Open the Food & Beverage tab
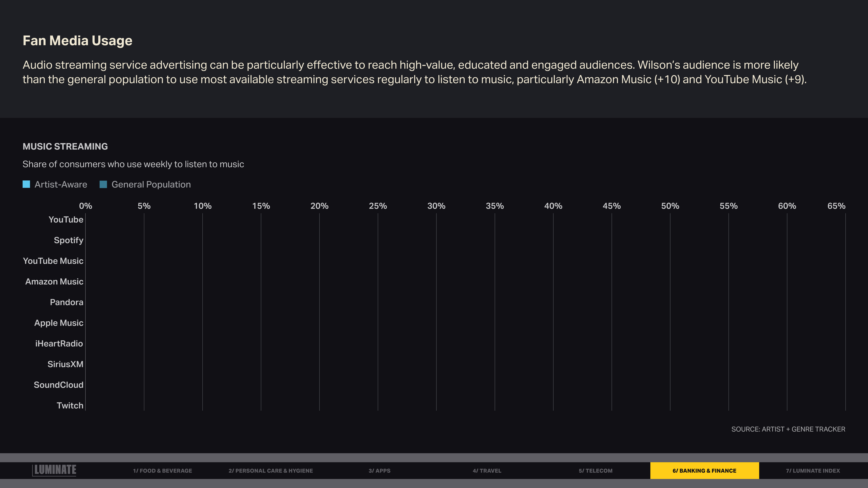The height and width of the screenshot is (488, 868). pos(162,470)
